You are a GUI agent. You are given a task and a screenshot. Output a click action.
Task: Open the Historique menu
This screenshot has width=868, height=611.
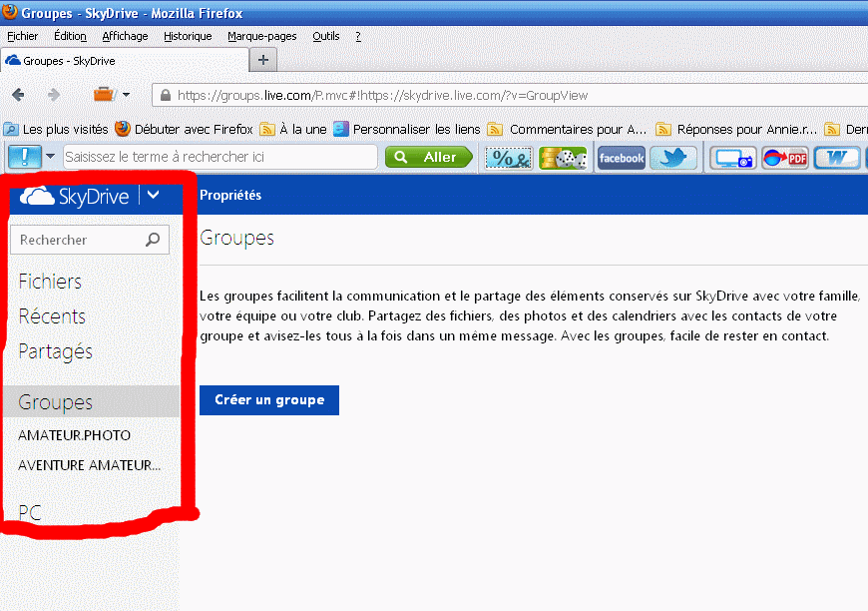click(x=188, y=36)
